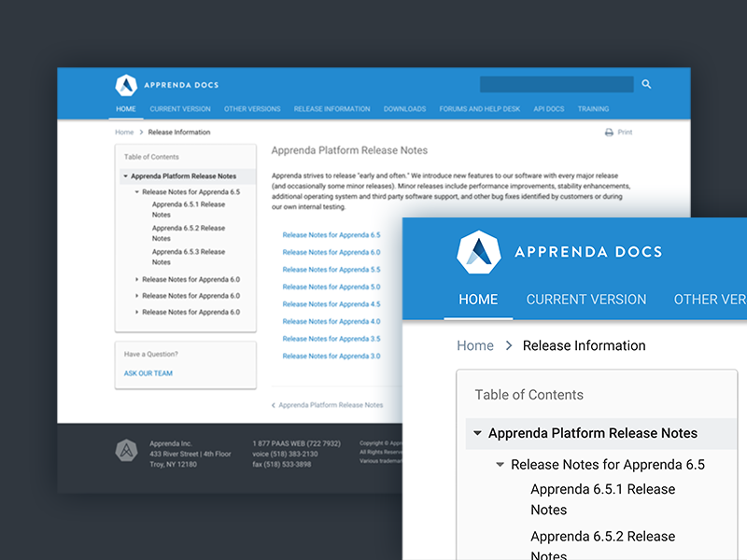Screen dimensions: 747x560
Task: Open Release Notes for Apprenda 5.5 link
Action: click(x=331, y=270)
